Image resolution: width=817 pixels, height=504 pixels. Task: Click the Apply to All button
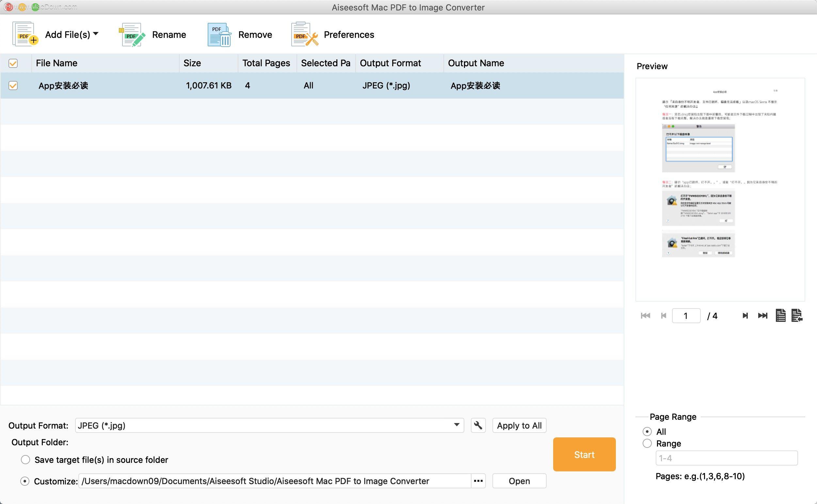point(519,425)
